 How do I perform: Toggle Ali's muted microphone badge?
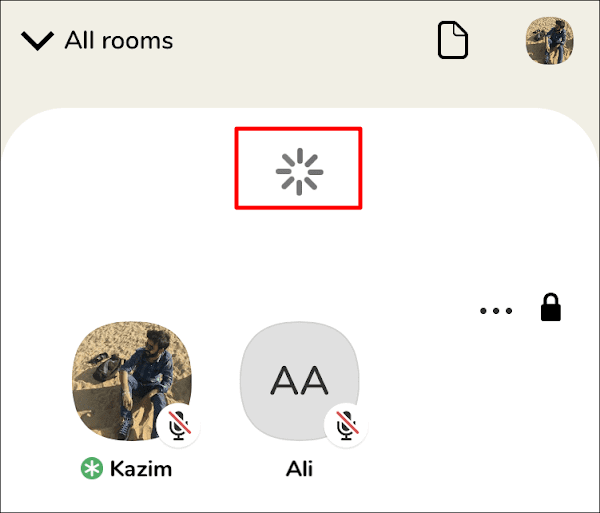click(x=346, y=425)
